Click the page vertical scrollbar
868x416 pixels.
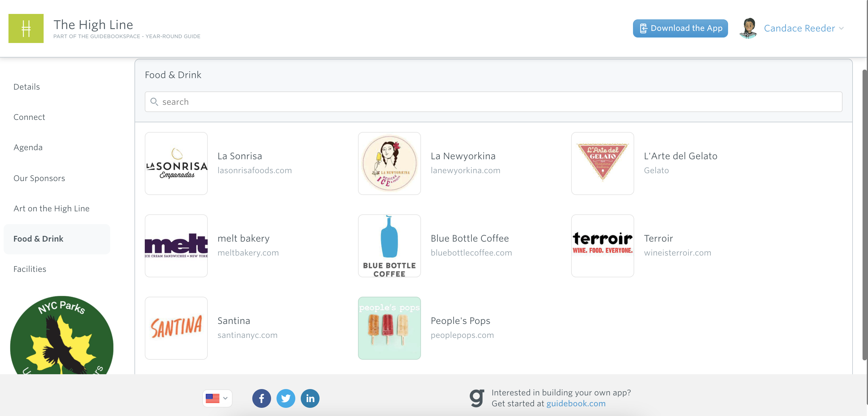[x=865, y=215]
